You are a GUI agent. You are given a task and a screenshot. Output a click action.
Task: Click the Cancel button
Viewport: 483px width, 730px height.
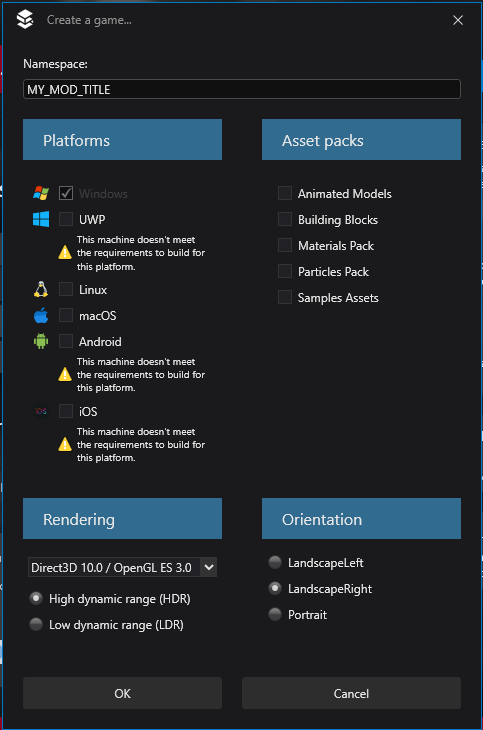click(x=351, y=693)
